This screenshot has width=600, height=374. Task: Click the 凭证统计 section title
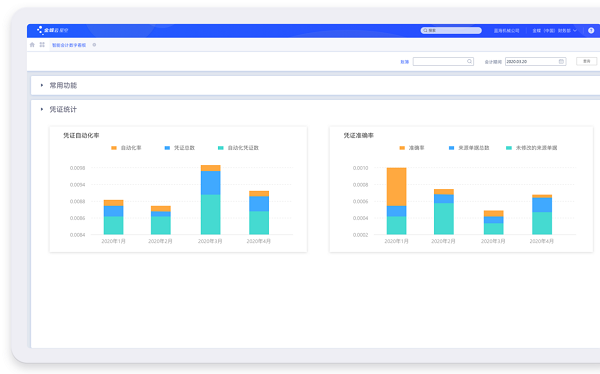point(63,109)
